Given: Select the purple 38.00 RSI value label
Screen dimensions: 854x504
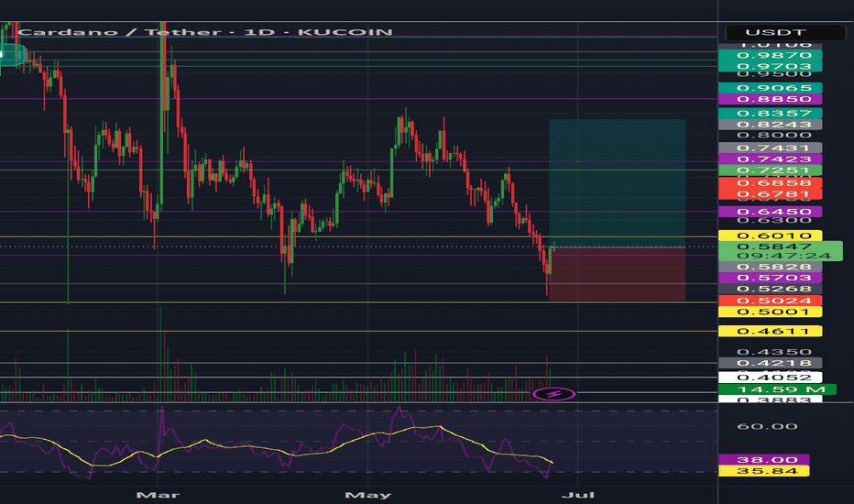Looking at the screenshot, I should point(763,460).
